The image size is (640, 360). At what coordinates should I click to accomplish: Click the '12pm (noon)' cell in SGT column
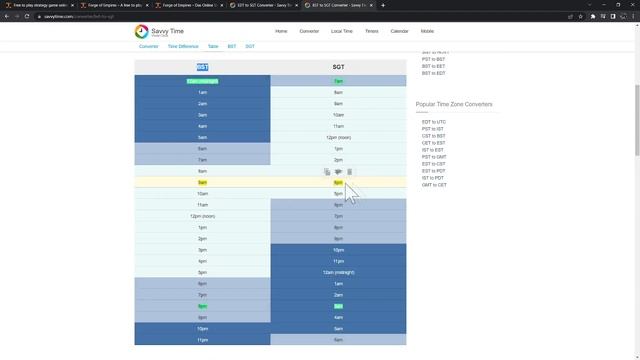[x=338, y=138]
